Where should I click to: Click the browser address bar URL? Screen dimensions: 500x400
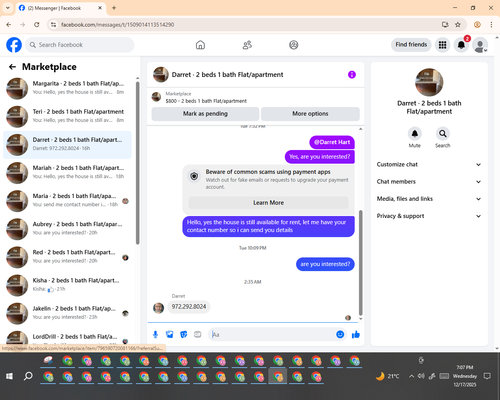tap(117, 25)
